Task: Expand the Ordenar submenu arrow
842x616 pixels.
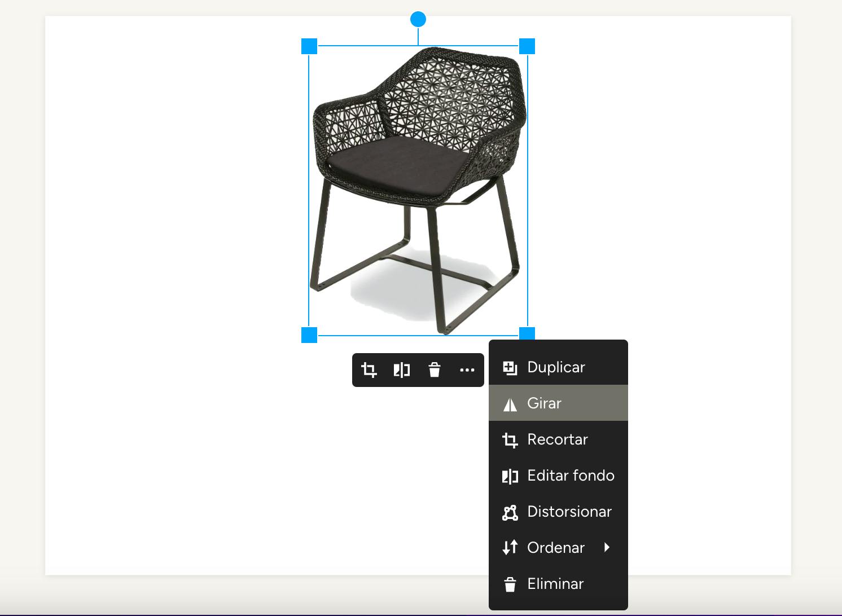Action: tap(607, 547)
